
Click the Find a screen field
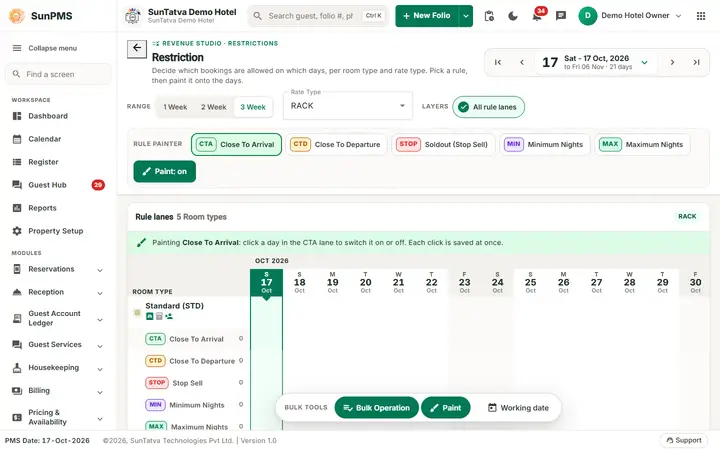coord(58,74)
